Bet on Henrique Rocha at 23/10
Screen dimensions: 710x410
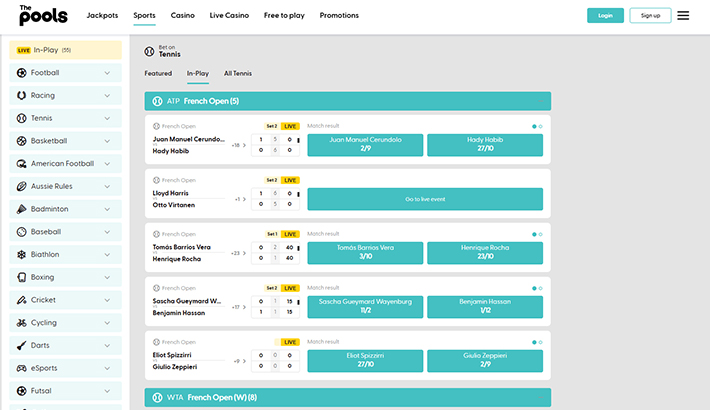point(485,253)
